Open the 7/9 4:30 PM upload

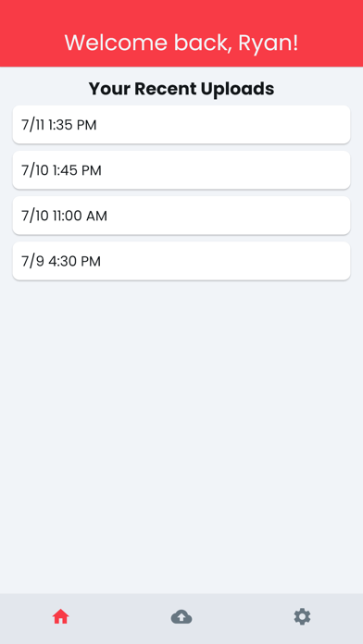(181, 261)
